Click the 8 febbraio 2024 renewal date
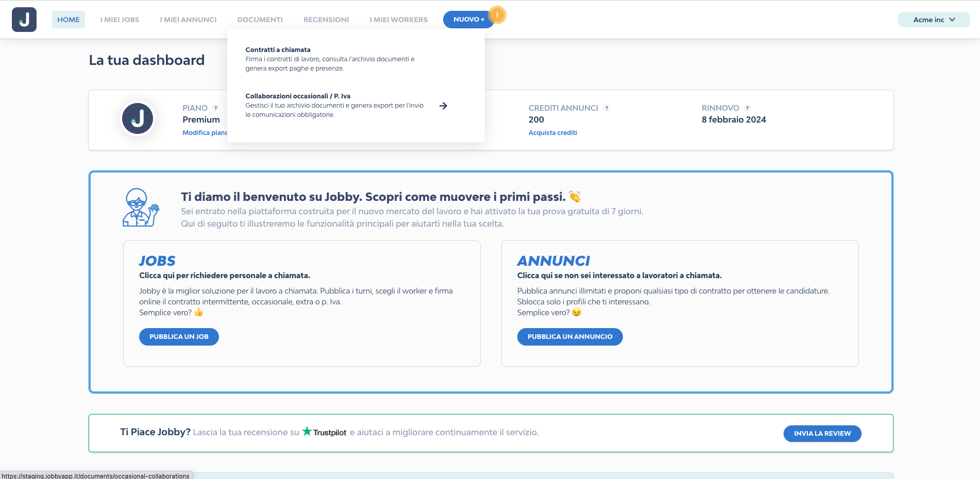This screenshot has height=479, width=980. point(734,119)
